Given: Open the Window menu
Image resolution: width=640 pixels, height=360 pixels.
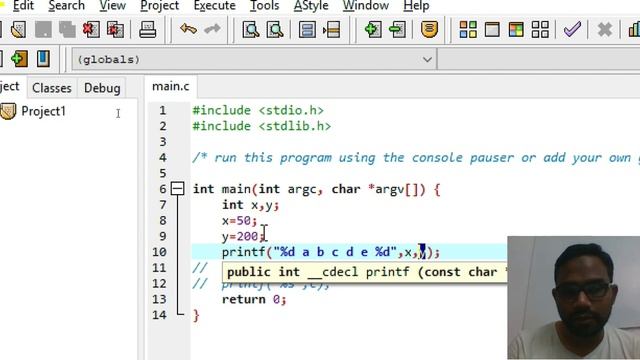Looking at the screenshot, I should pyautogui.click(x=366, y=6).
